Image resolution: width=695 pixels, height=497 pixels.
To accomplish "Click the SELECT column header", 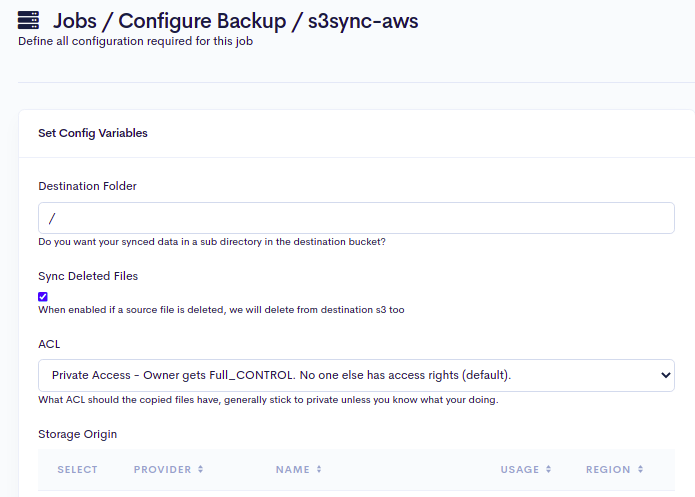I will point(78,469).
